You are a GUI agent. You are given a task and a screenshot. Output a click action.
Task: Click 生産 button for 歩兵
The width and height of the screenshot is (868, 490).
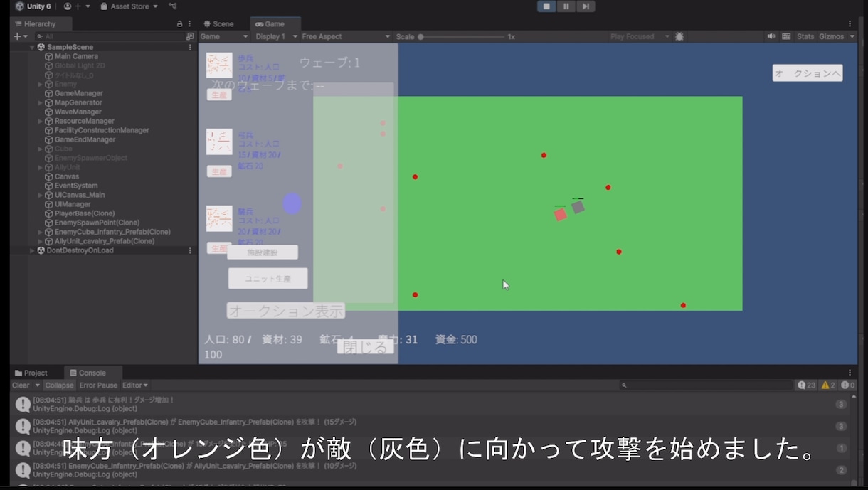(219, 95)
